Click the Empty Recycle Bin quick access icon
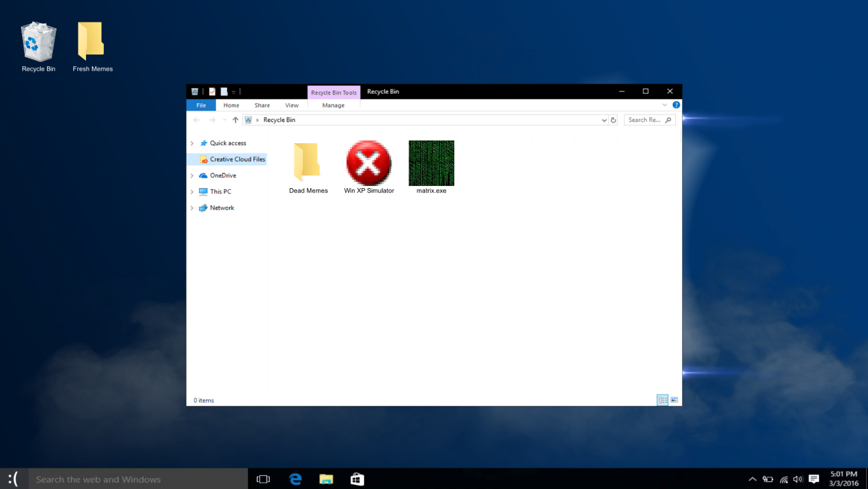The height and width of the screenshot is (489, 868). (x=225, y=91)
